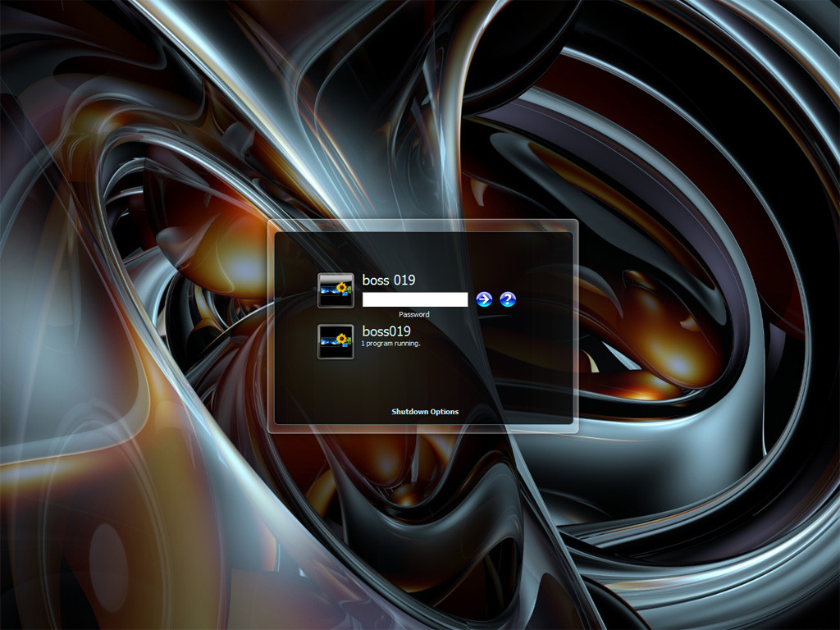Select the "boss 019" account picture
This screenshot has width=840, height=630.
[x=336, y=290]
